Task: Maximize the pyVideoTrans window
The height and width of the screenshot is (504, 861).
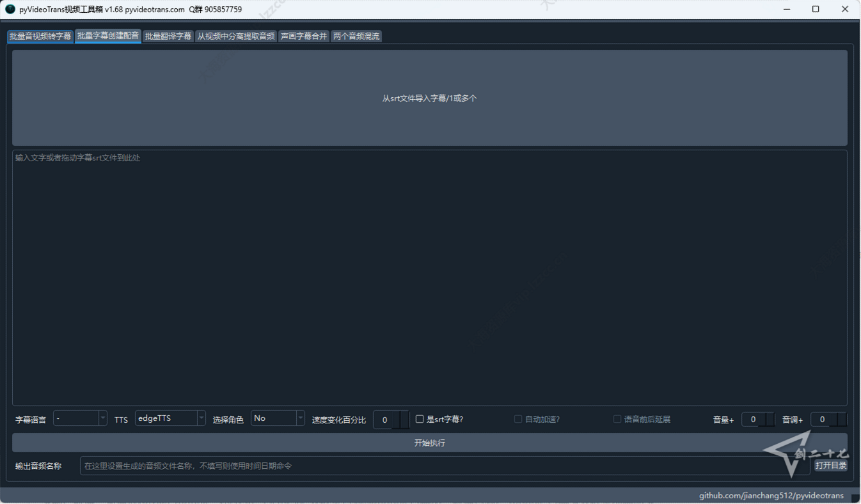Action: (816, 9)
